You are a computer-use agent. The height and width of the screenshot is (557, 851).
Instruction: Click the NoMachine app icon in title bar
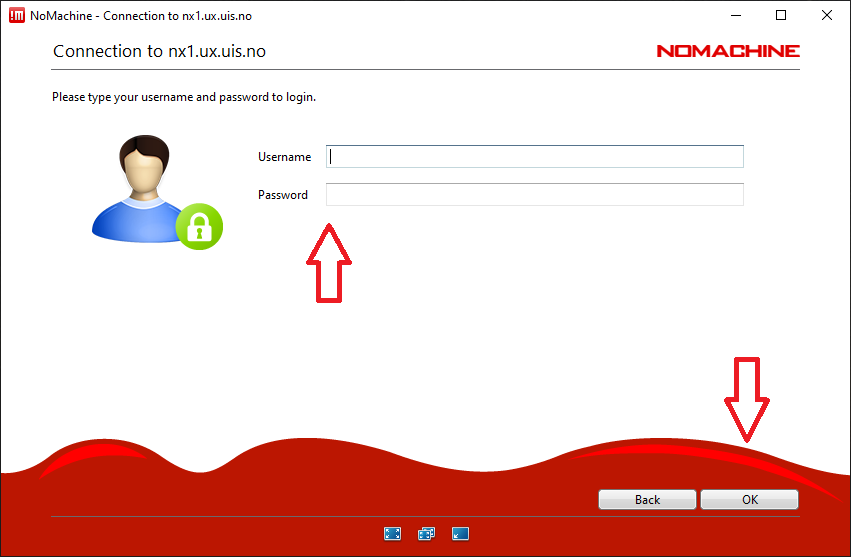[x=17, y=15]
